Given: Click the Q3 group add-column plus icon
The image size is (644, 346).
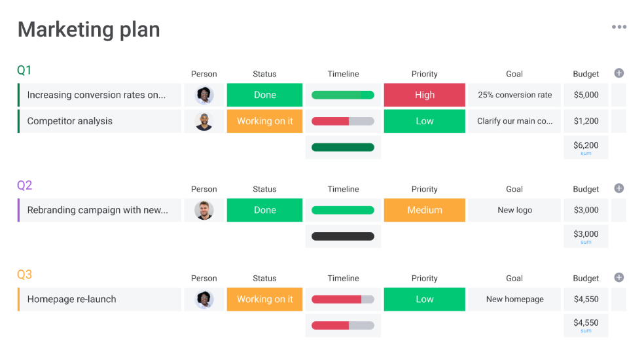Looking at the screenshot, I should (x=618, y=277).
